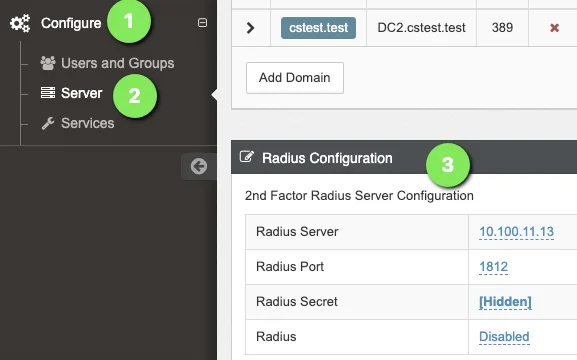Edit the Radius Port value 1812
This screenshot has width=577, height=360.
click(x=493, y=267)
